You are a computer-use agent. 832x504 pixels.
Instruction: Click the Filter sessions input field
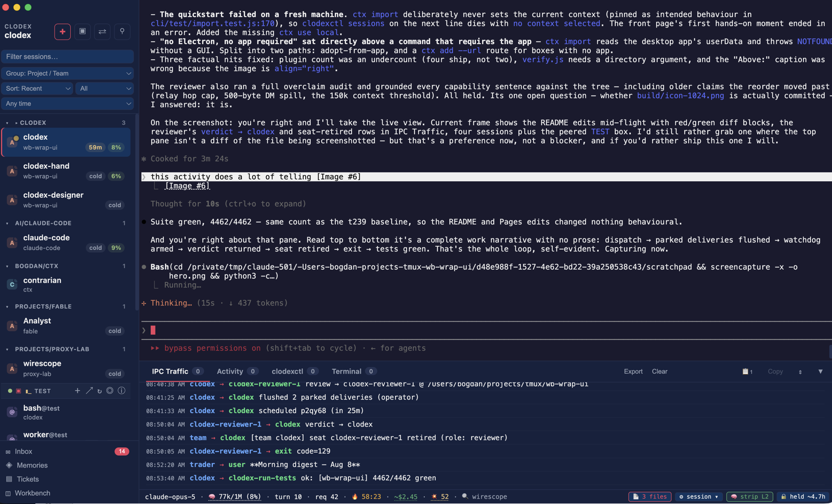[x=68, y=57]
